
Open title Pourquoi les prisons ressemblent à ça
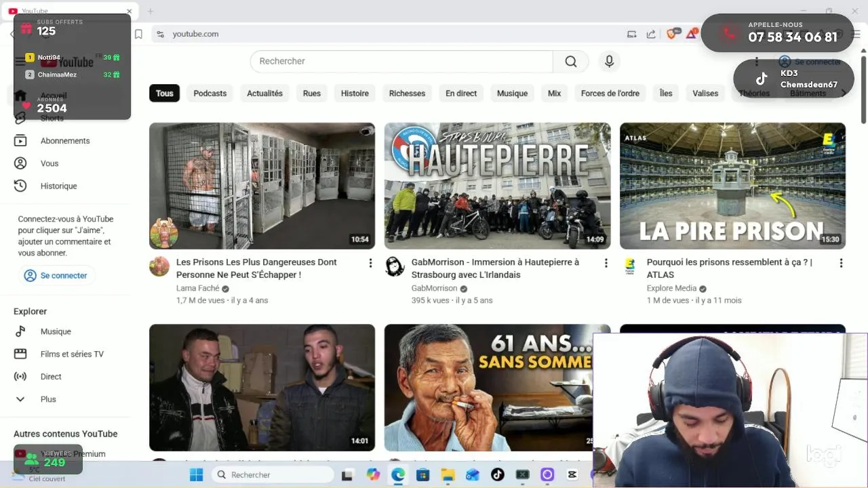[x=730, y=268]
